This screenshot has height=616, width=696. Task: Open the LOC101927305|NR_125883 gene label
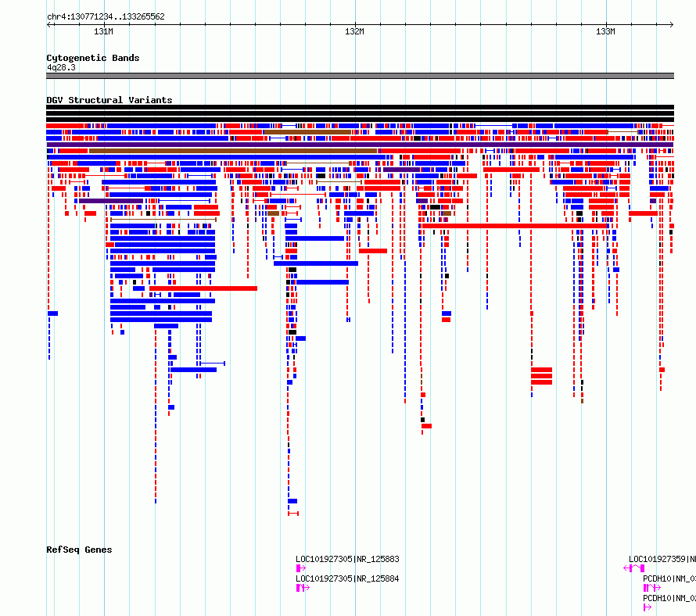tap(347, 559)
